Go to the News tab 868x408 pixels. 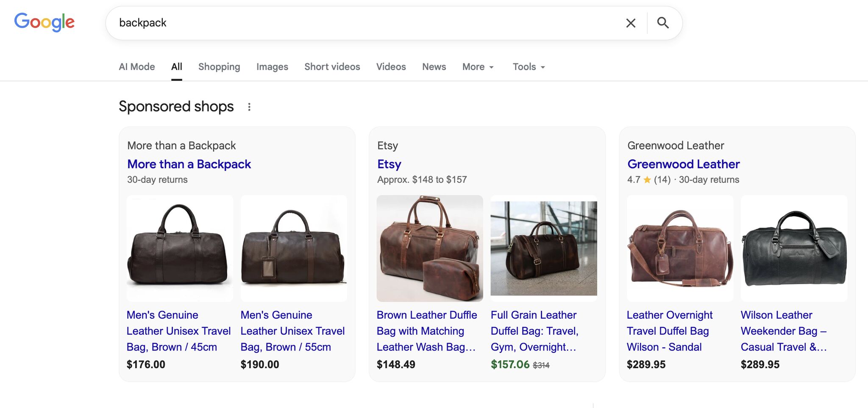[x=434, y=67]
